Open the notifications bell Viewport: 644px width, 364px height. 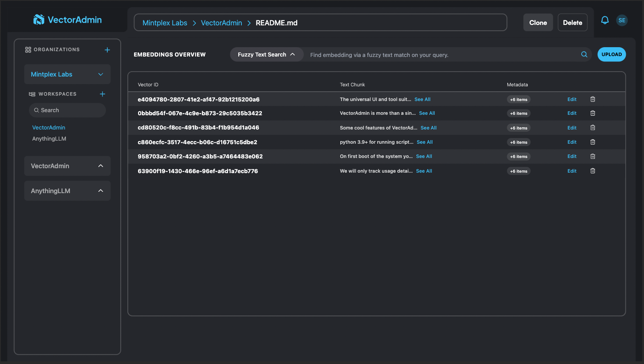(x=605, y=20)
